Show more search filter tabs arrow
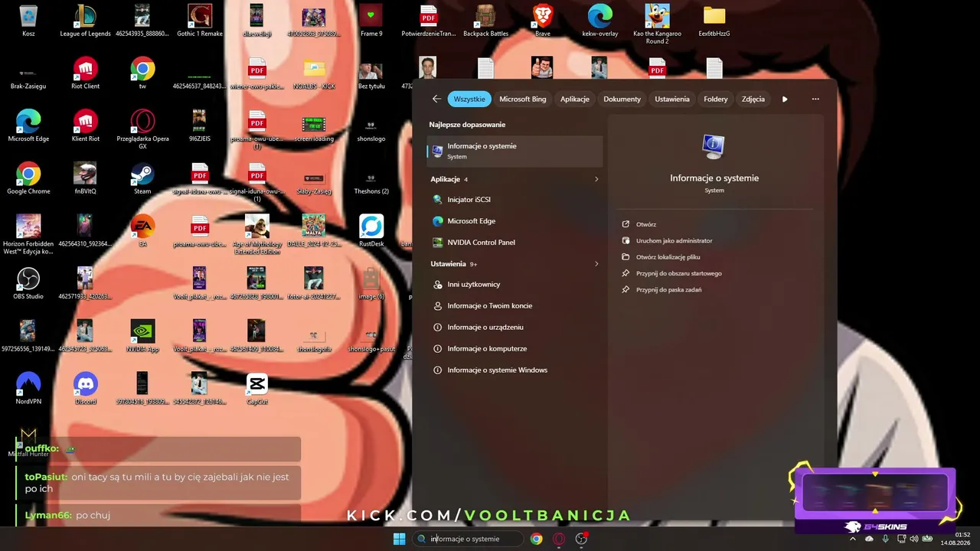The image size is (980, 551). pos(785,99)
